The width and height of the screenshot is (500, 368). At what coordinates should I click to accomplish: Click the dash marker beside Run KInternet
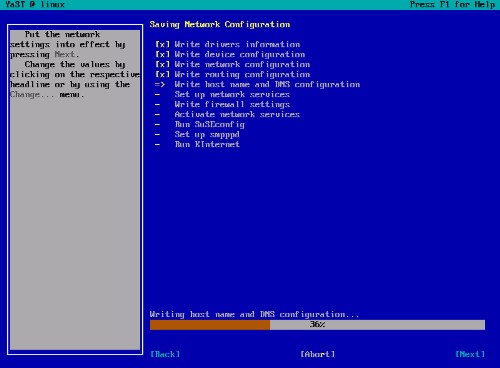157,144
